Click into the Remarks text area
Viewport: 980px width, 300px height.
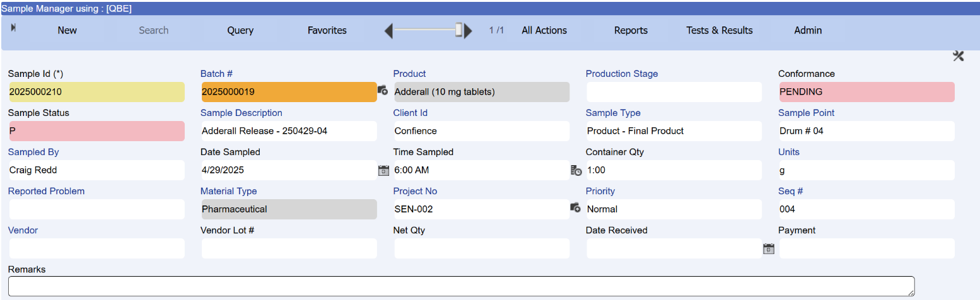click(460, 286)
